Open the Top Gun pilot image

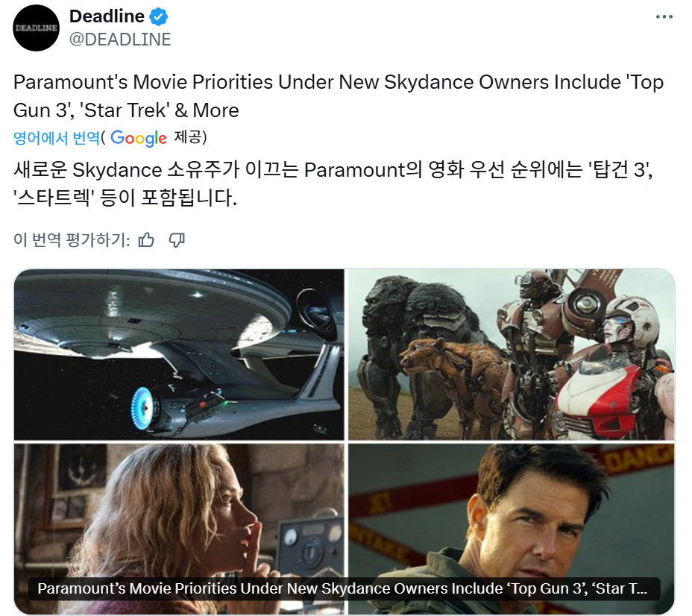511,529
